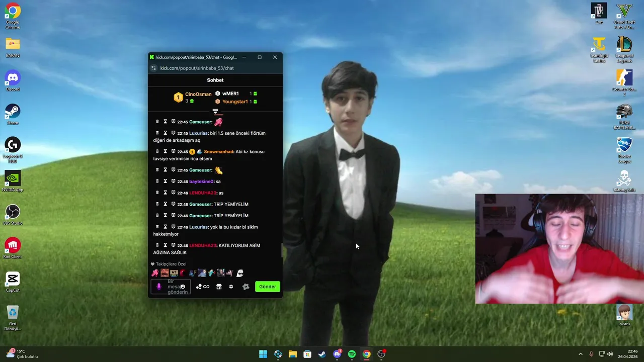Open Rocket League desktop icon
This screenshot has width=644, height=362.
[624, 150]
